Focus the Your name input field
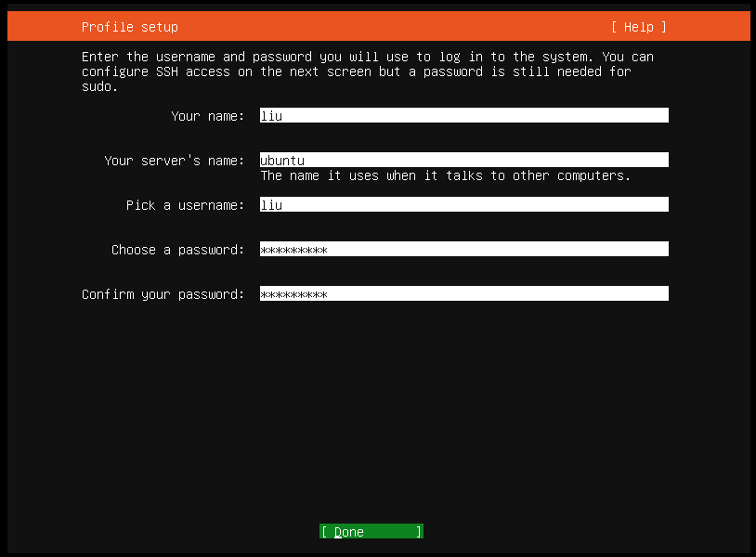The image size is (756, 557). click(x=463, y=116)
